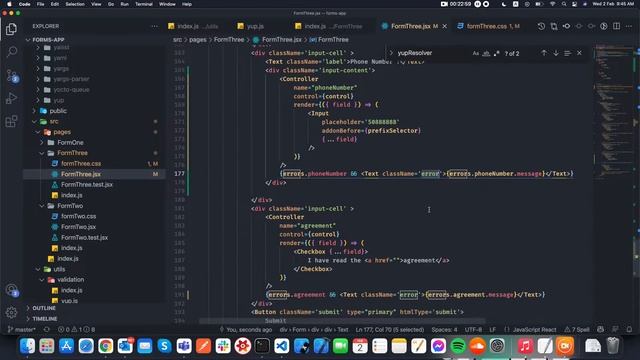Collapse the utils folder

point(59,269)
